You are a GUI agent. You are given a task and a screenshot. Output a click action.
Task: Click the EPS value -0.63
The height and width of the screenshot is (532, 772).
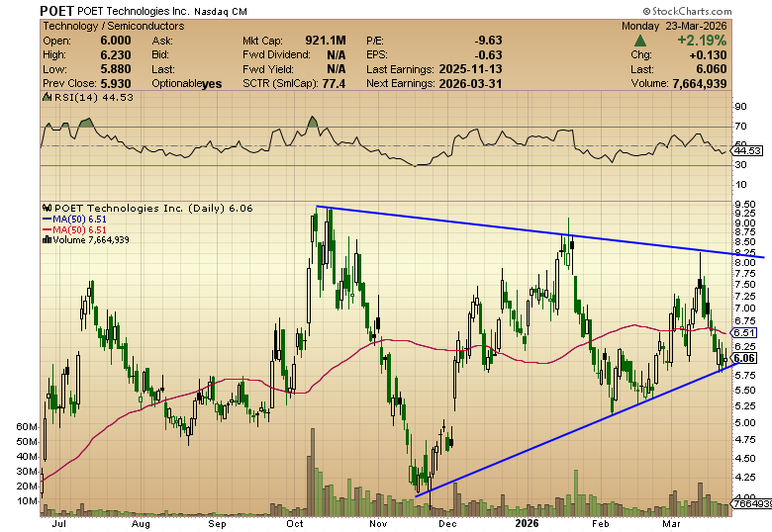click(x=488, y=54)
